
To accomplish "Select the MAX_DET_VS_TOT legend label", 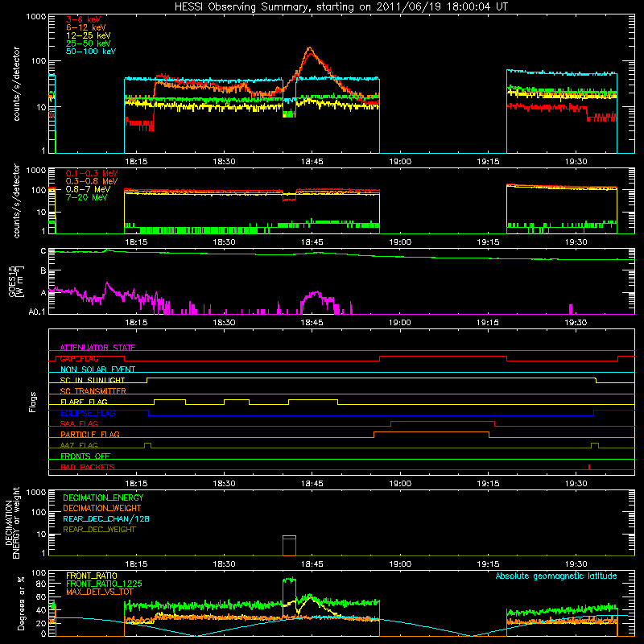I will (x=99, y=592).
